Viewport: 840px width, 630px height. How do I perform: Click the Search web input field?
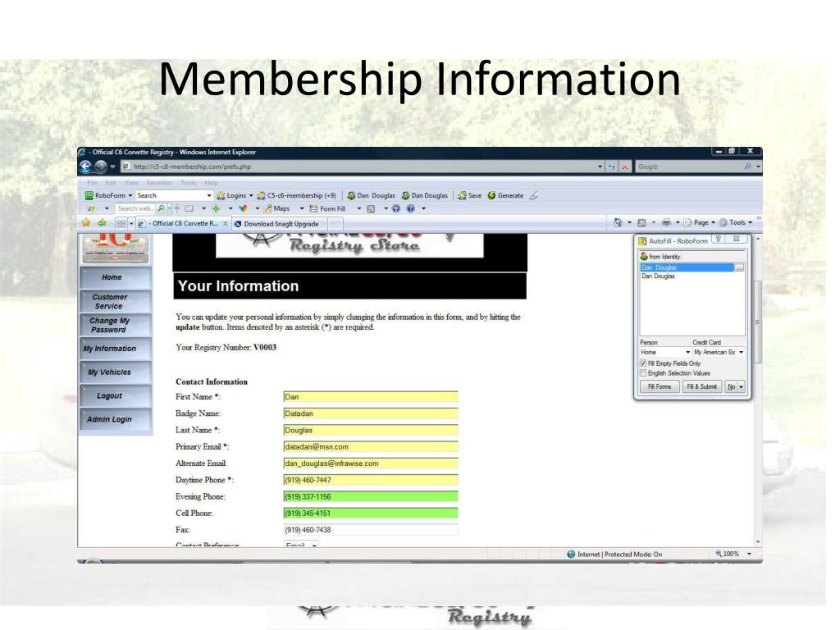tap(135, 208)
